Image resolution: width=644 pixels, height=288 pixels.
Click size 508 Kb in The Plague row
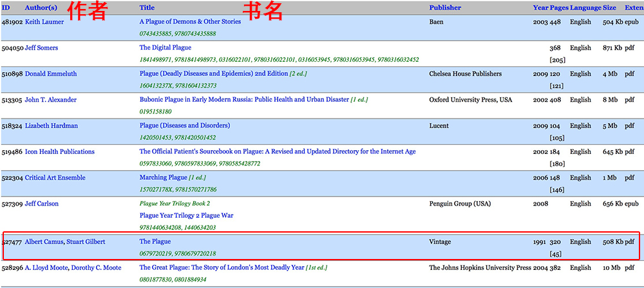tap(613, 242)
